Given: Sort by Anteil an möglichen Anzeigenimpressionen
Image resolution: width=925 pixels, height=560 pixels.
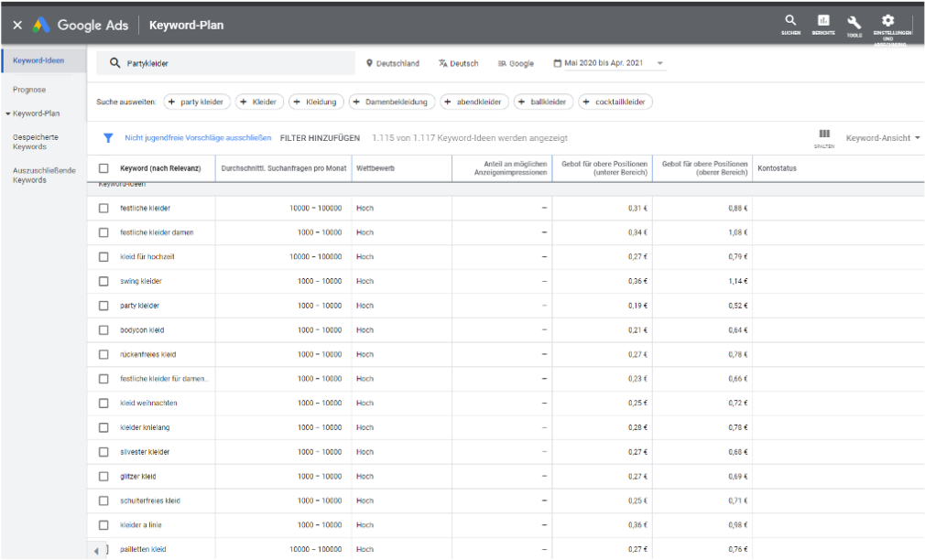Looking at the screenshot, I should 510,168.
